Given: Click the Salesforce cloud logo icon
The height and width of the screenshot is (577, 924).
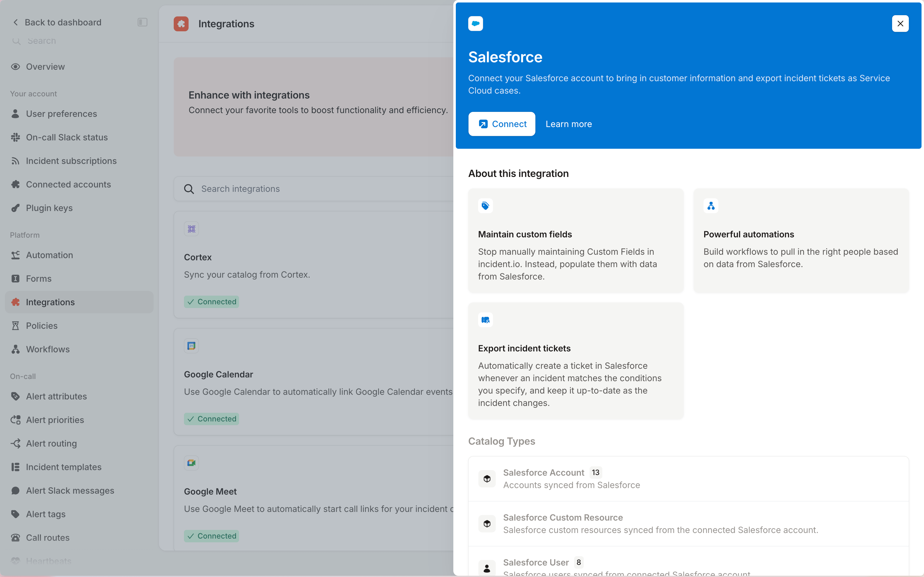Looking at the screenshot, I should click(476, 24).
